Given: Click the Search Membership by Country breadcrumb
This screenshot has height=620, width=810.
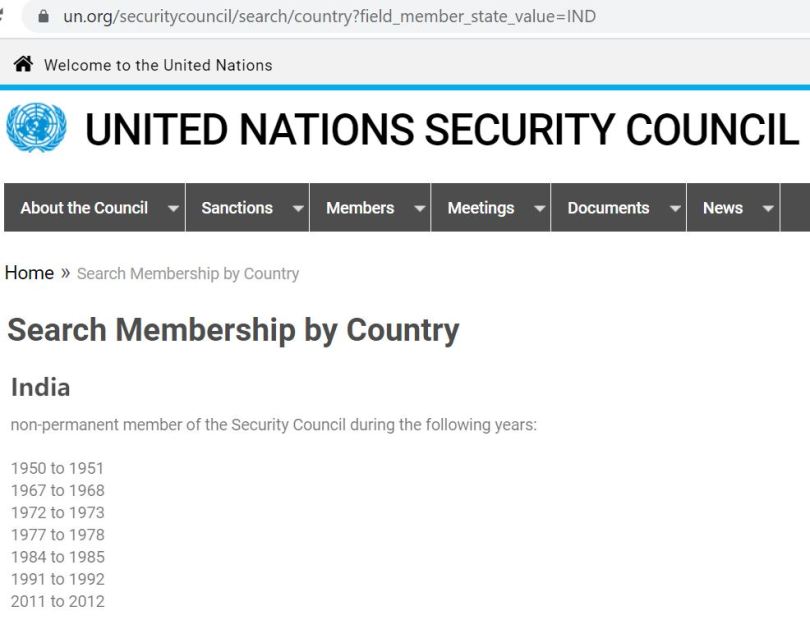Looking at the screenshot, I should (188, 273).
